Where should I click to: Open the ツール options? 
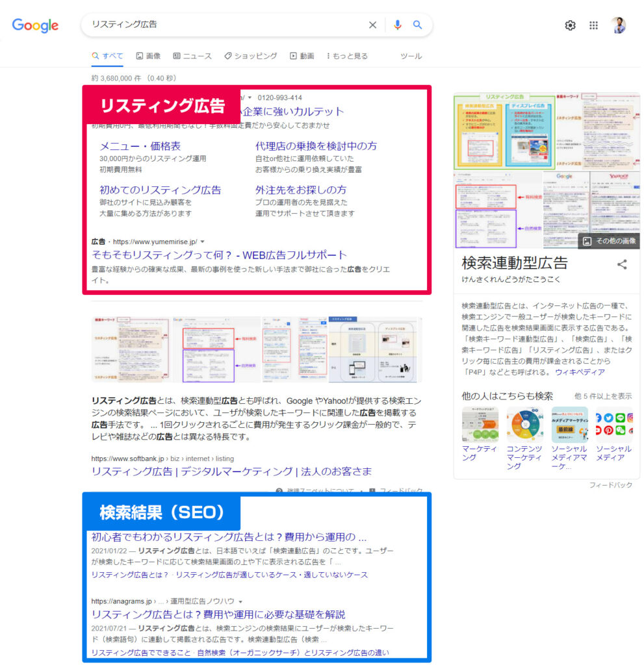point(411,56)
